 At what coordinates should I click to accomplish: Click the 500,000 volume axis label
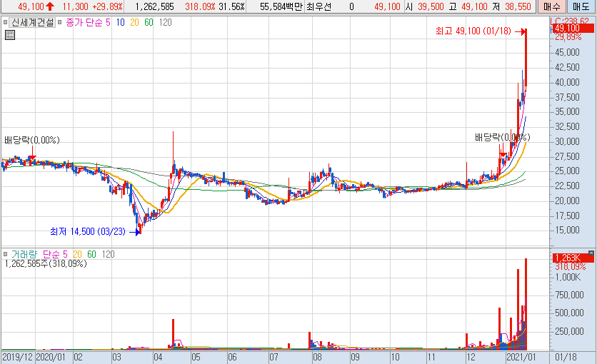[569, 313]
